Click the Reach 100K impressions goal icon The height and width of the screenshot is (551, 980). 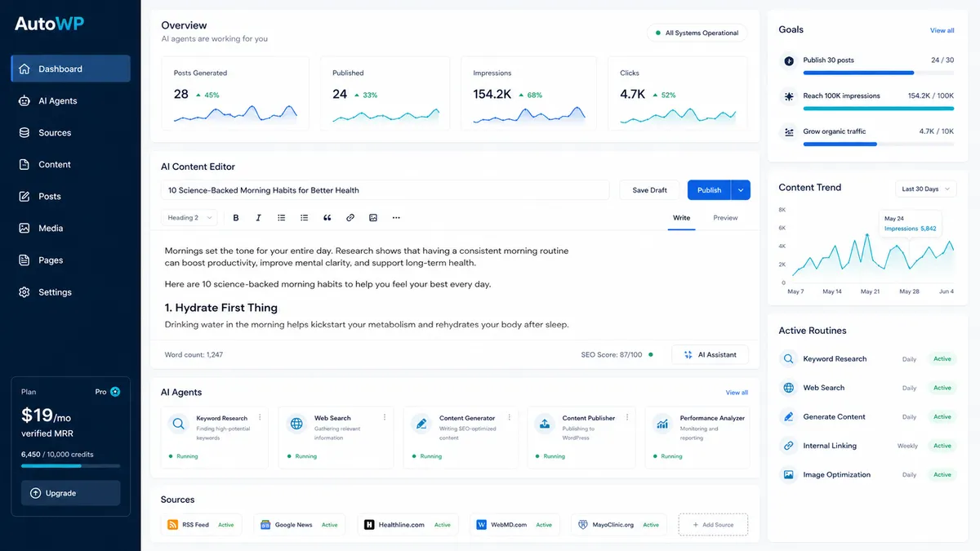789,96
